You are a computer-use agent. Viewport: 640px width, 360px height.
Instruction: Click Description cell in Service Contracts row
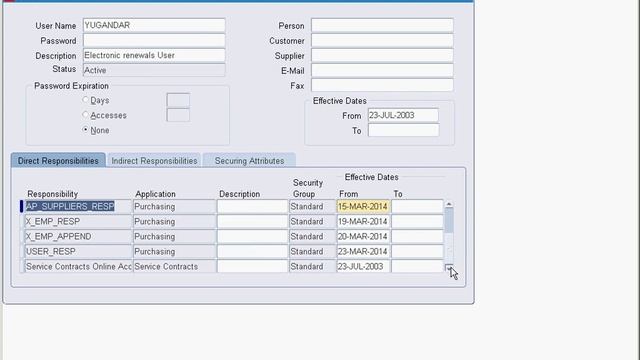point(252,267)
